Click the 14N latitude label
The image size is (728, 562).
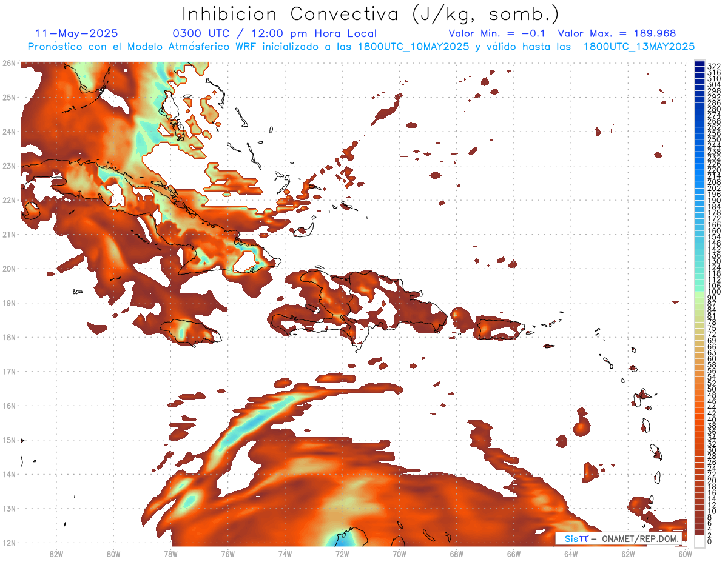click(8, 474)
